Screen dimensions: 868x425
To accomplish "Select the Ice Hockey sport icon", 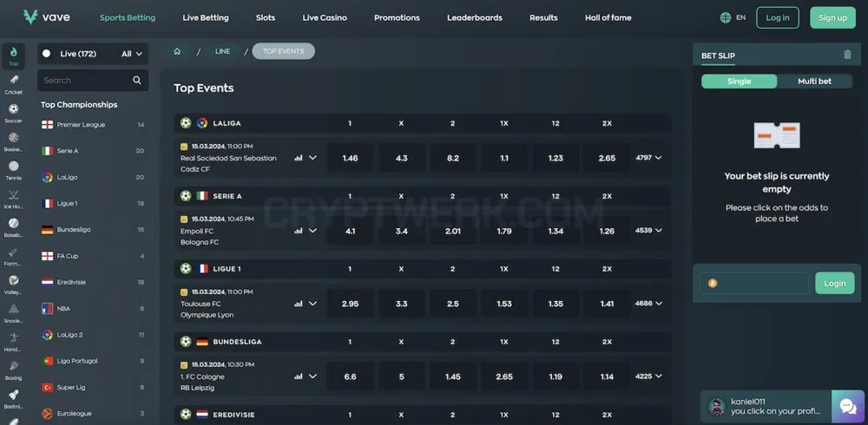I will pos(13,195).
